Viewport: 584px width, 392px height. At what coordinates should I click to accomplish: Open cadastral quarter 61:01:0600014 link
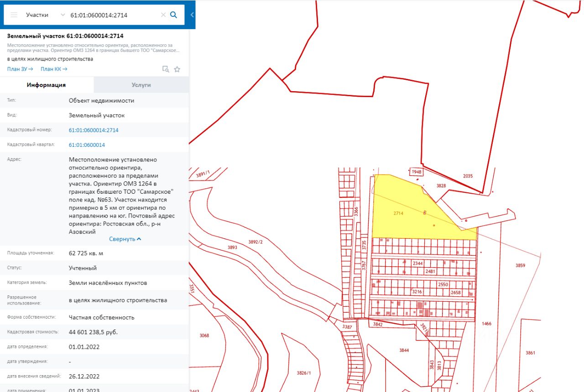point(87,145)
